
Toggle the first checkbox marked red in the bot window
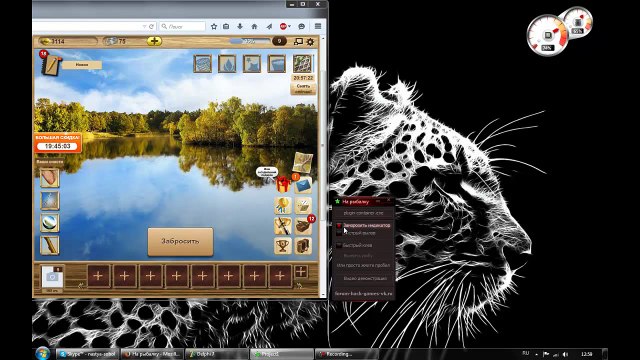(x=339, y=225)
